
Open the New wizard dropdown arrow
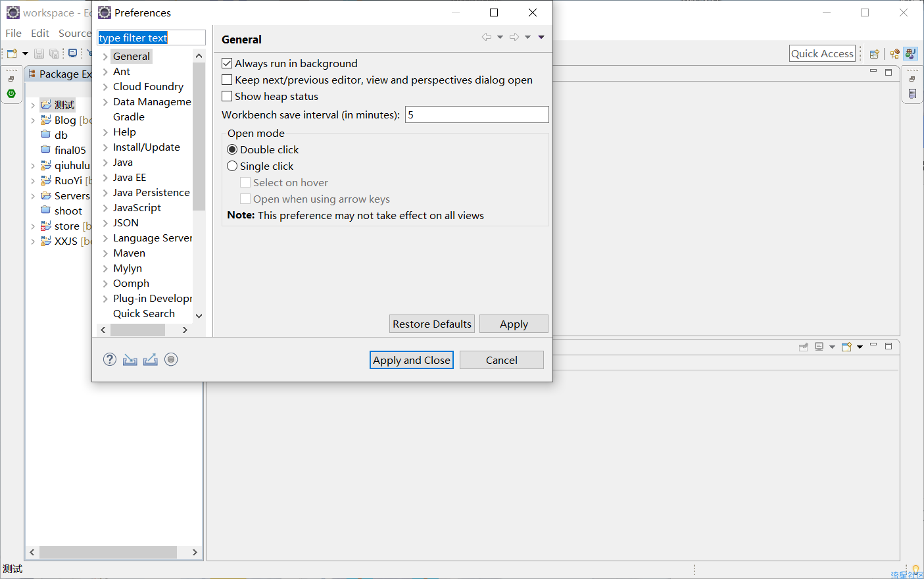[25, 53]
